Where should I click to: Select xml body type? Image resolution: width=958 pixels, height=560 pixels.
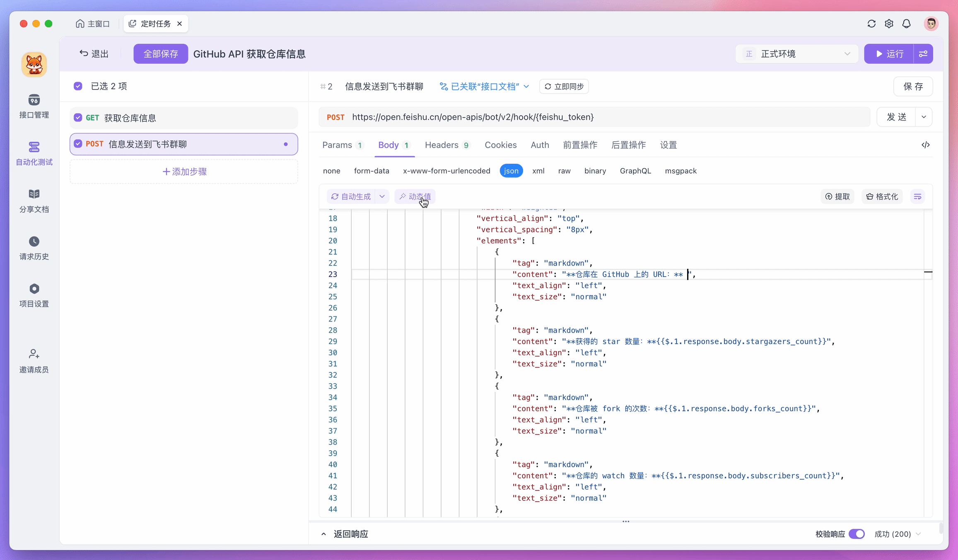(538, 171)
